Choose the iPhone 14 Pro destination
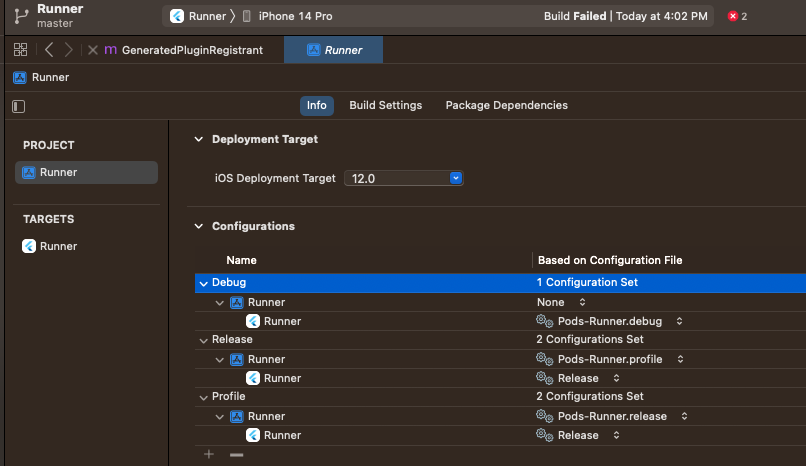This screenshot has height=466, width=806. pyautogui.click(x=296, y=16)
